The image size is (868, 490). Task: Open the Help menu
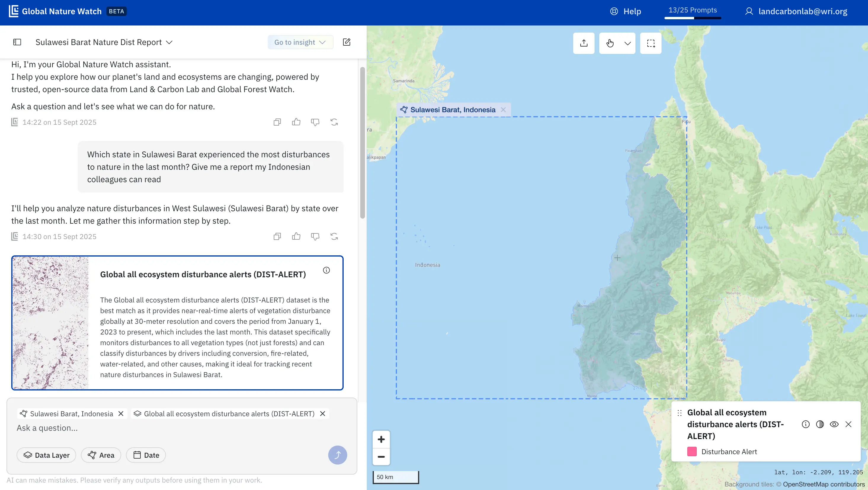pyautogui.click(x=626, y=11)
